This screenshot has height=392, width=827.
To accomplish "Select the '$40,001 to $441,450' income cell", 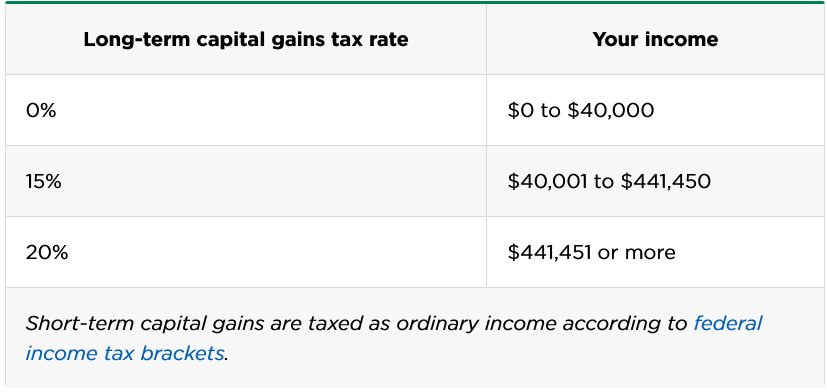I will [x=656, y=181].
